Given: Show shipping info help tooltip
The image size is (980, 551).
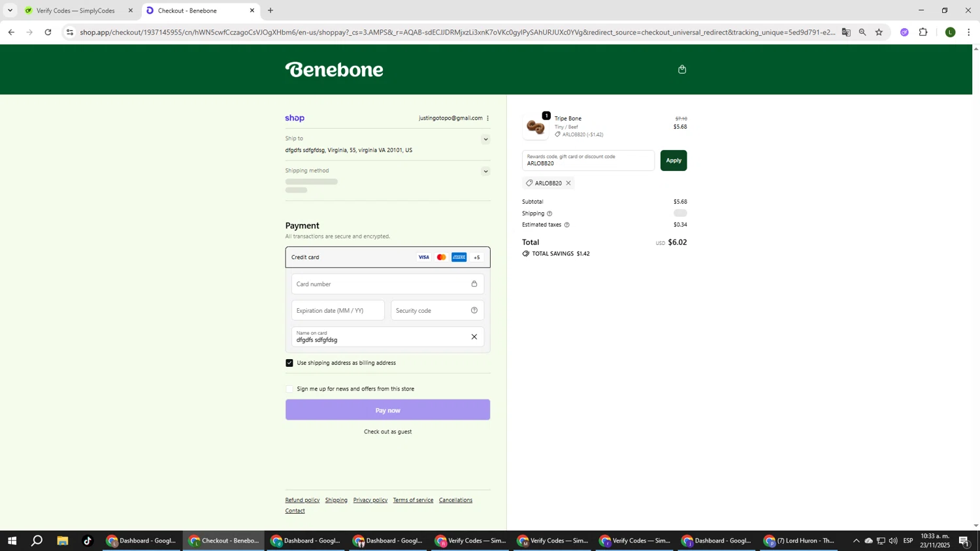Looking at the screenshot, I should coord(549,213).
